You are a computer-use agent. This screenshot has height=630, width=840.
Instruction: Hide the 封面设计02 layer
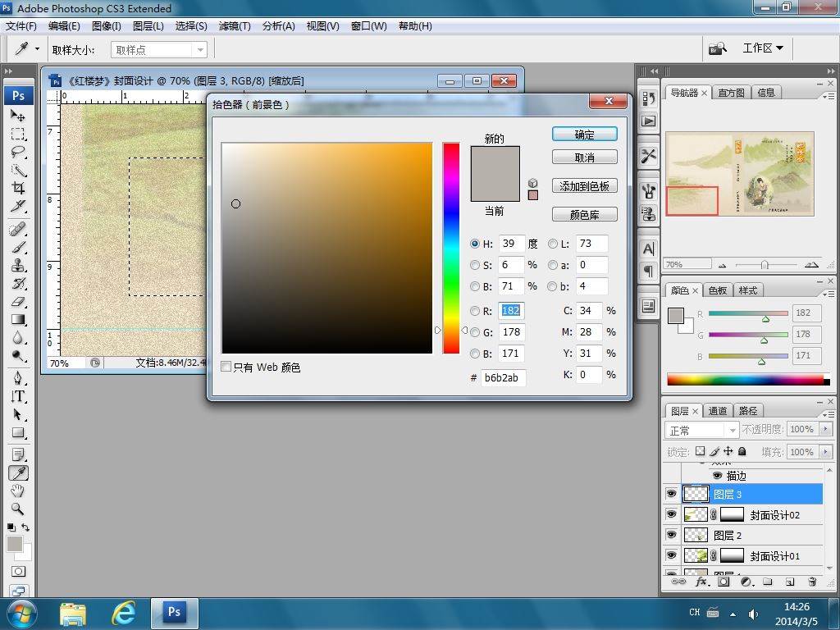coord(671,514)
